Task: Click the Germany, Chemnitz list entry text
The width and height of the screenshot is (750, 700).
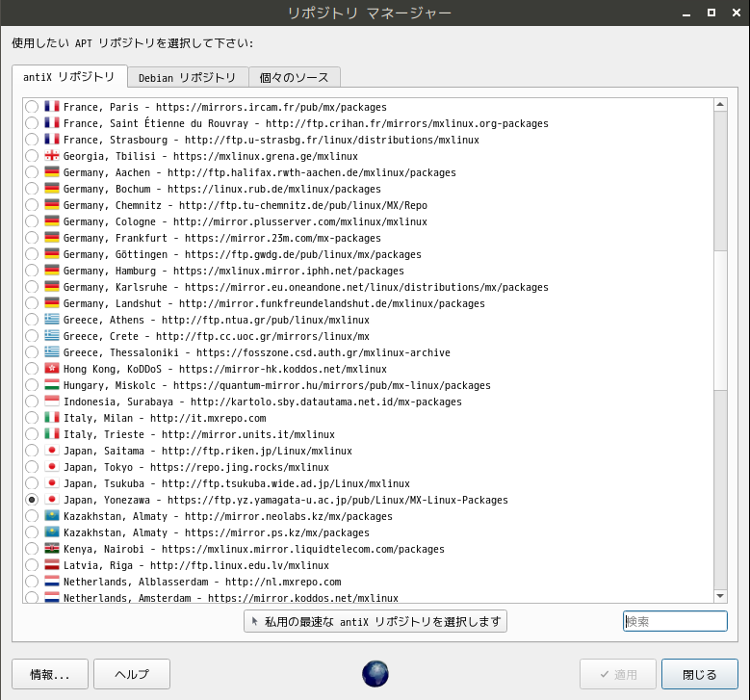Action: point(246,205)
